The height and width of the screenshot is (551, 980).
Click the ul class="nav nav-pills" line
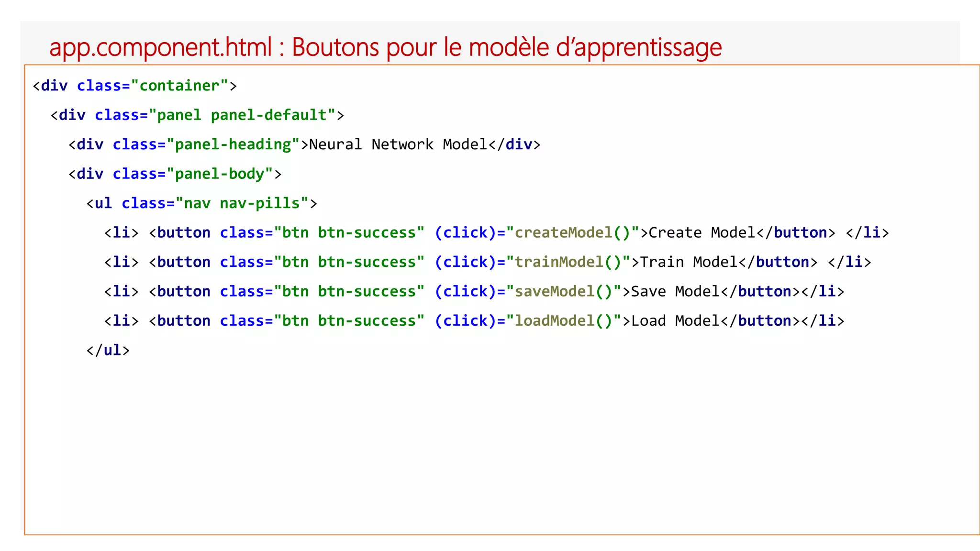pos(201,203)
